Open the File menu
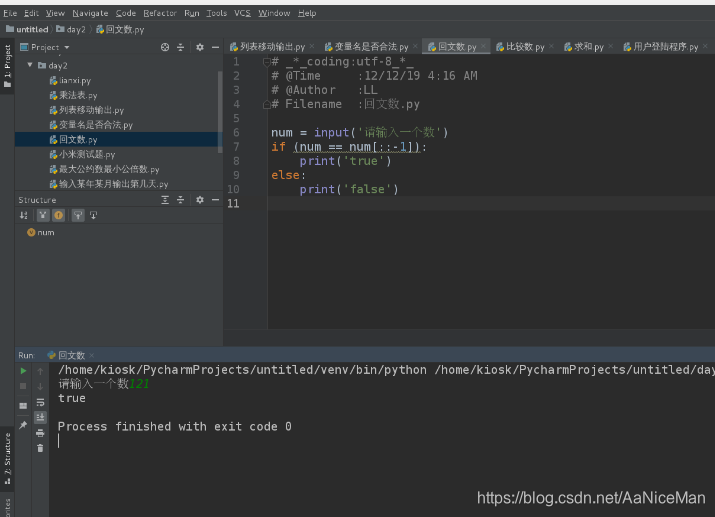The width and height of the screenshot is (715, 517). tap(10, 13)
